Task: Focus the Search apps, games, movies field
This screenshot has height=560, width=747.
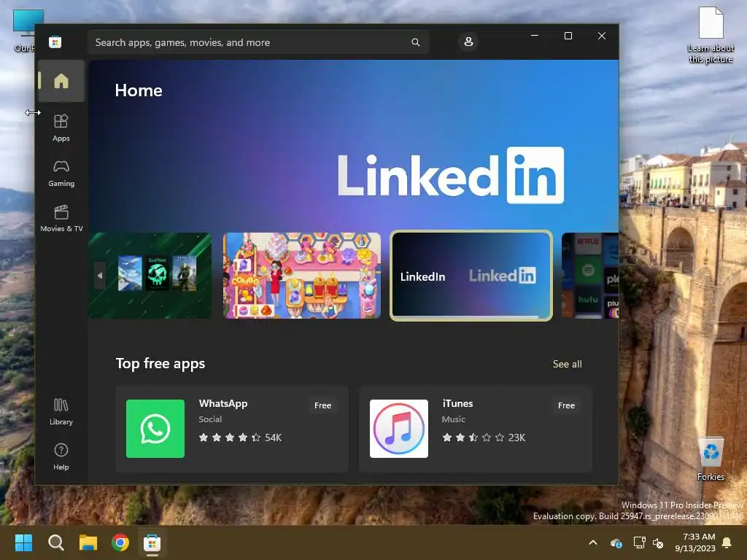Action: click(x=258, y=42)
